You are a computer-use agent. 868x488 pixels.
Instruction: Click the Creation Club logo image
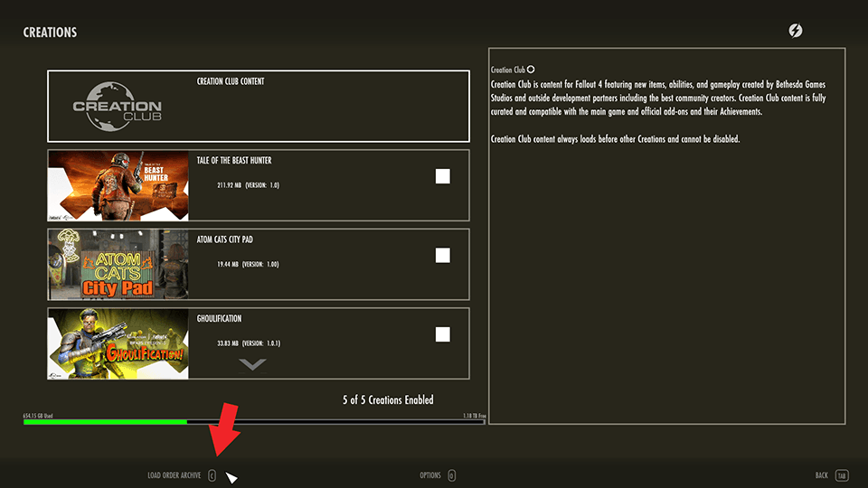(x=117, y=107)
